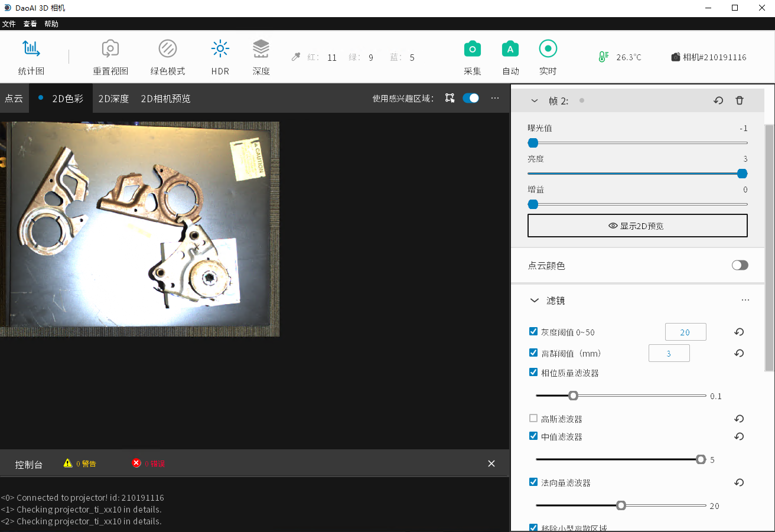This screenshot has width=775, height=532.
Task: Click the 深度 depth layers icon
Action: pos(261,50)
